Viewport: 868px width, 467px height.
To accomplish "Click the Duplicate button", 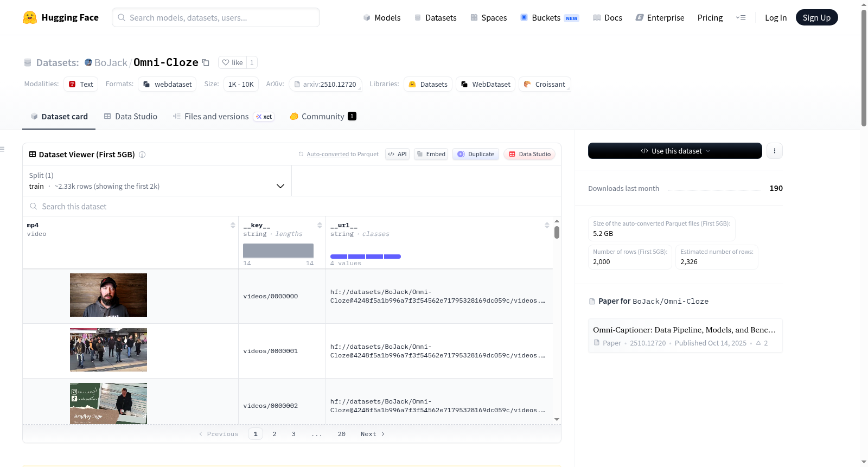I will 476,154.
